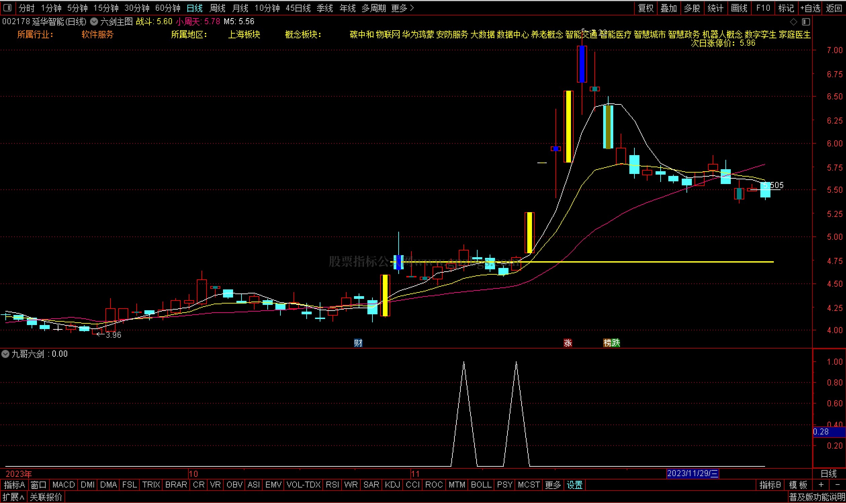
Task: Click the minus zoom-out button at bottom right
Action: (837, 485)
